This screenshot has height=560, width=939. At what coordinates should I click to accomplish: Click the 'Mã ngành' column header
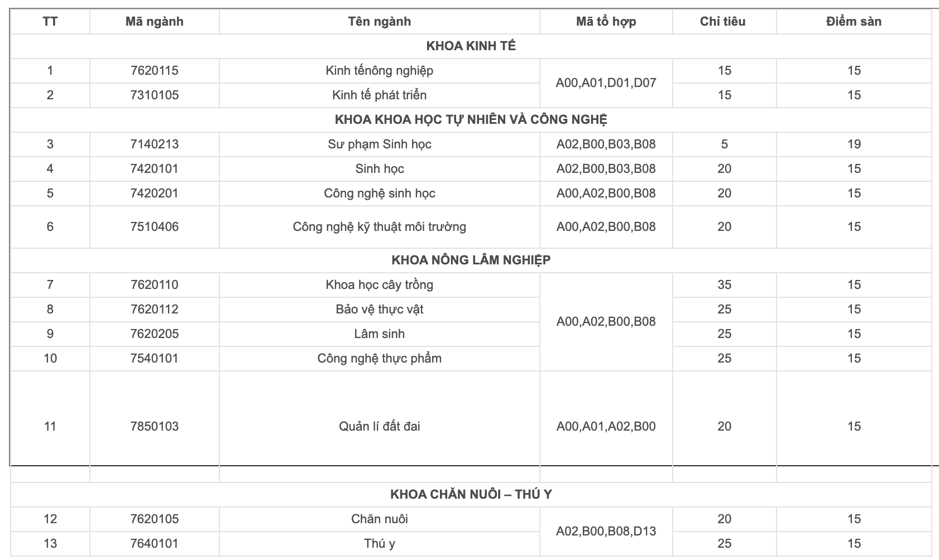click(x=154, y=22)
